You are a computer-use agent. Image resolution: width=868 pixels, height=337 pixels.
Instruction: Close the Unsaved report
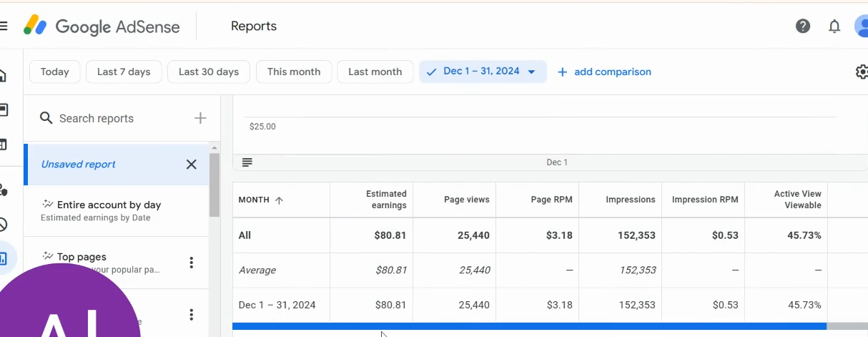coord(191,165)
